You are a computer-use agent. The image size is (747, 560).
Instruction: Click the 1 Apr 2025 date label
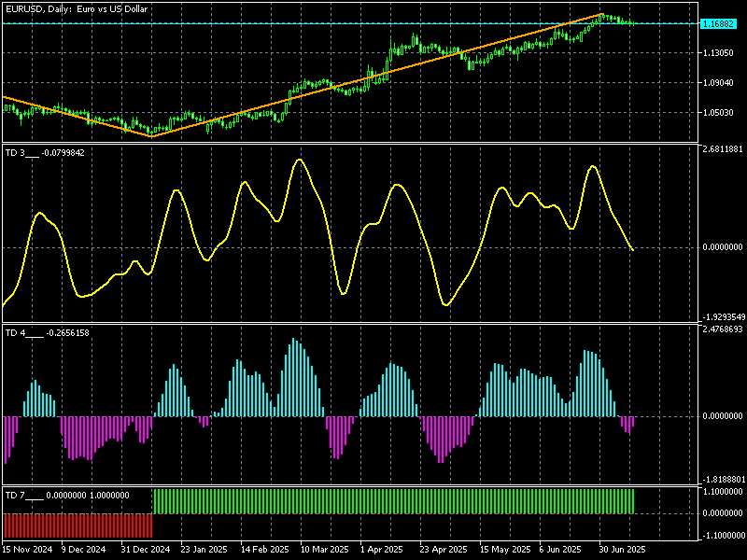coord(381,549)
